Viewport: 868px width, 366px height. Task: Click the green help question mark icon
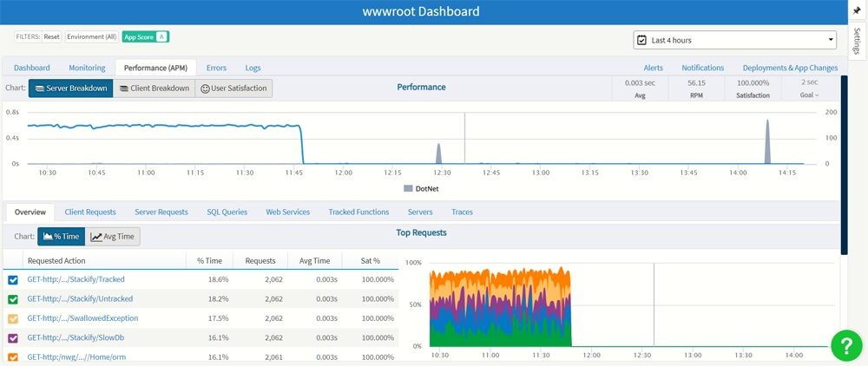tap(846, 344)
